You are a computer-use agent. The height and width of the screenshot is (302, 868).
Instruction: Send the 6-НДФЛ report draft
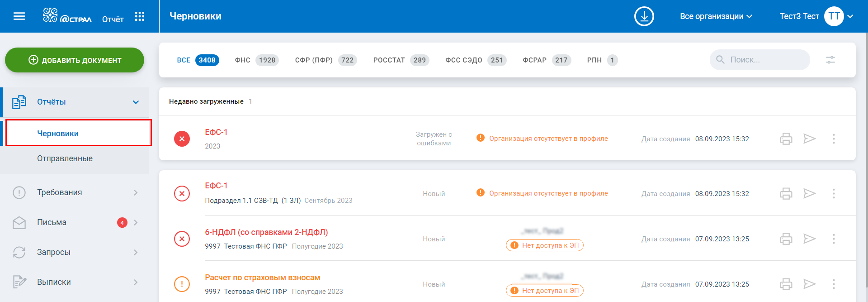(x=809, y=239)
